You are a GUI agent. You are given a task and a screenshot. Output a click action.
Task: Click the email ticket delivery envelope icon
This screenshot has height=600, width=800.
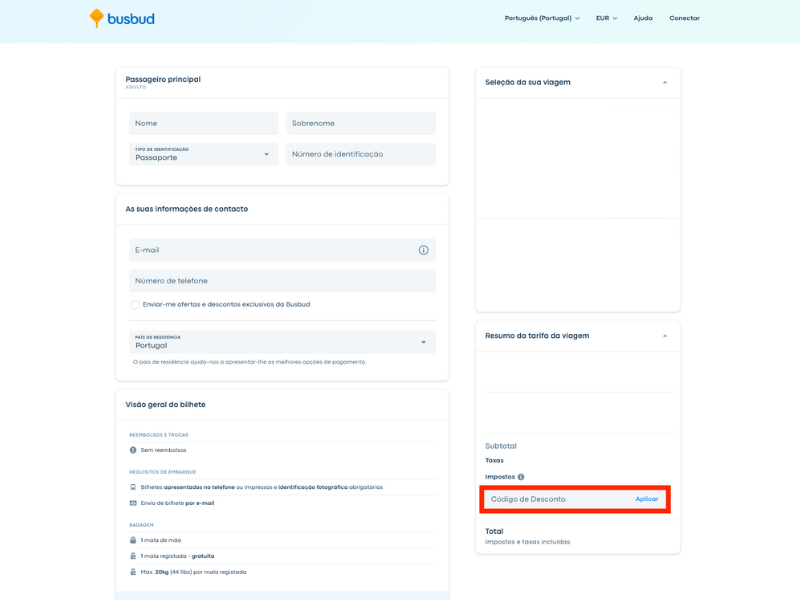[x=133, y=503]
